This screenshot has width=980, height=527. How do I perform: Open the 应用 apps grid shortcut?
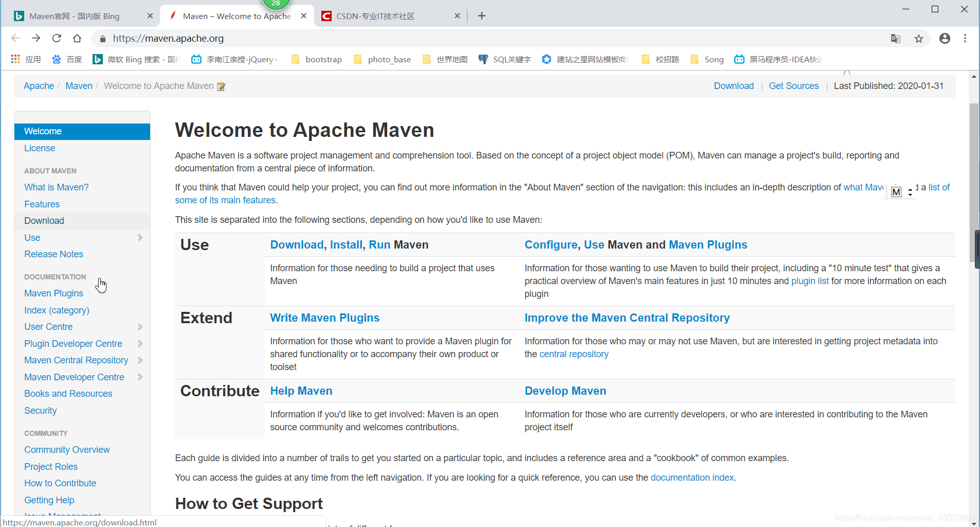(x=26, y=59)
